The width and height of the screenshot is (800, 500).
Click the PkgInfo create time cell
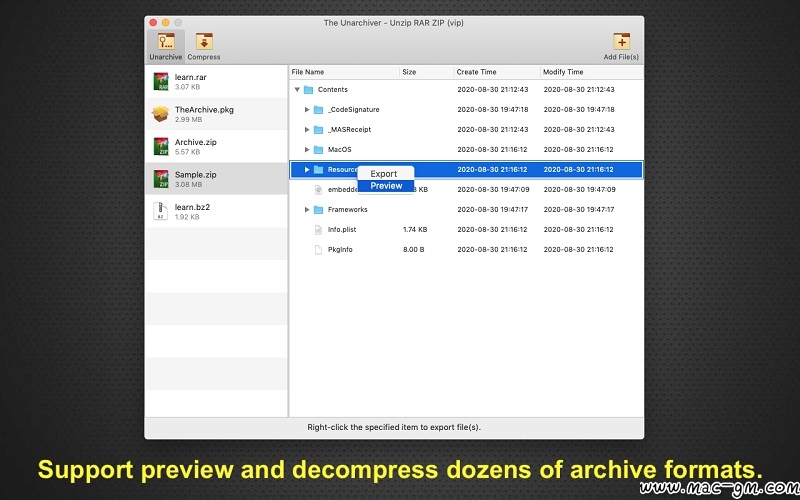pos(492,249)
